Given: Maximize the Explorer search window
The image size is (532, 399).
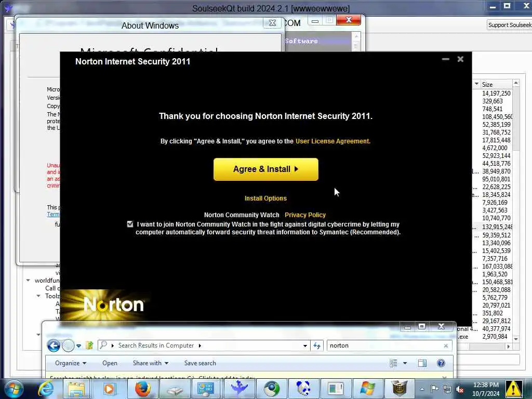Looking at the screenshot, I should (422, 326).
